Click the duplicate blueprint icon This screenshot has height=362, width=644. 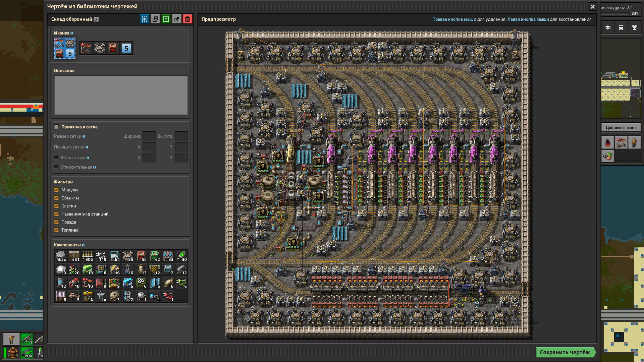pos(155,19)
